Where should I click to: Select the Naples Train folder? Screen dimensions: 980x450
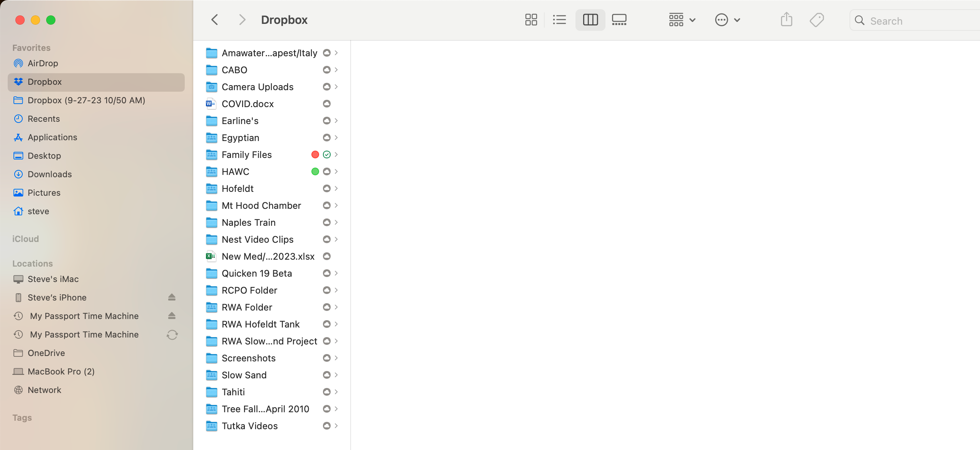point(272,222)
